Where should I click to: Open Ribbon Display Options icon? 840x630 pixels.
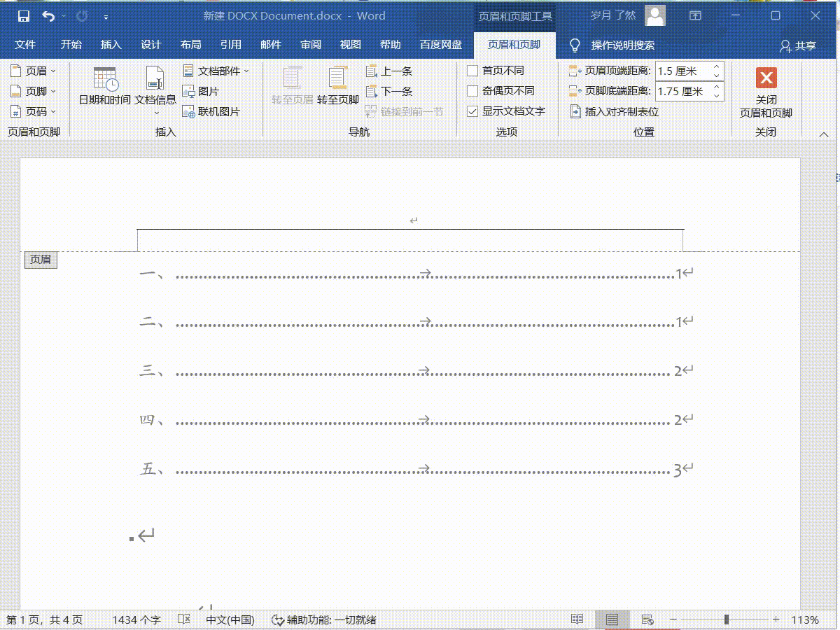coord(695,15)
